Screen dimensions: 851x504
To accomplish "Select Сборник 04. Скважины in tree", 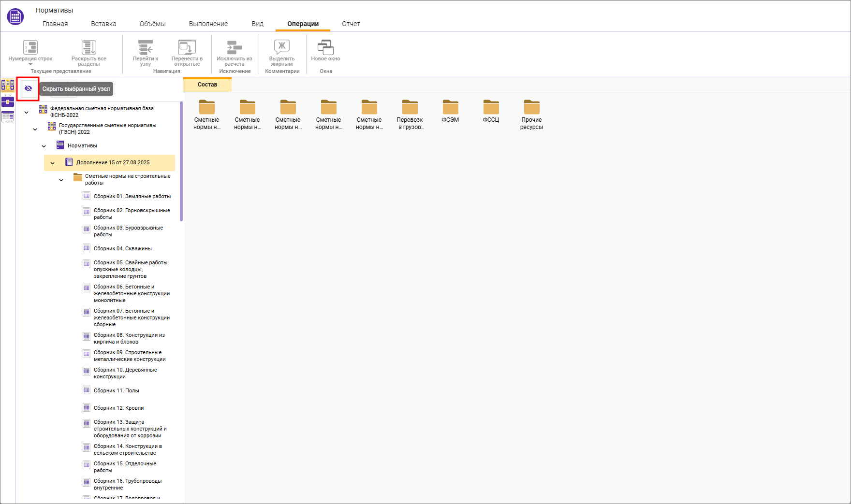I will pos(122,248).
